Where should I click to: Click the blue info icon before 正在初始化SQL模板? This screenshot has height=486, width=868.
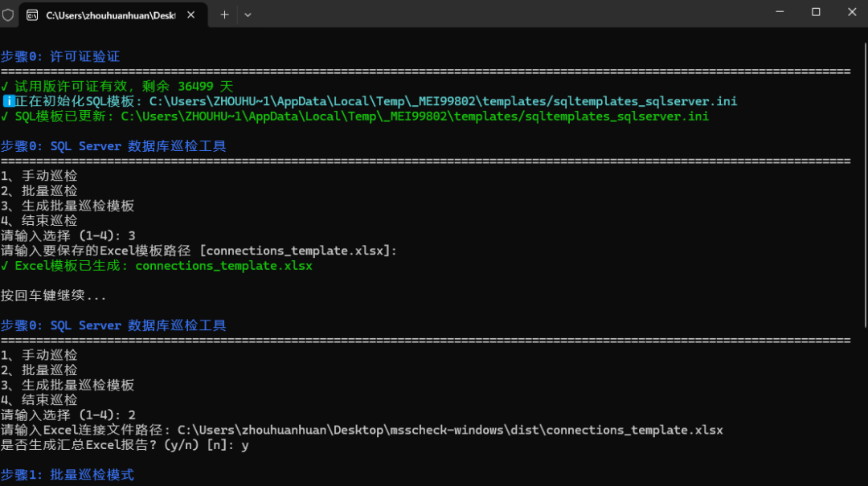tap(8, 101)
